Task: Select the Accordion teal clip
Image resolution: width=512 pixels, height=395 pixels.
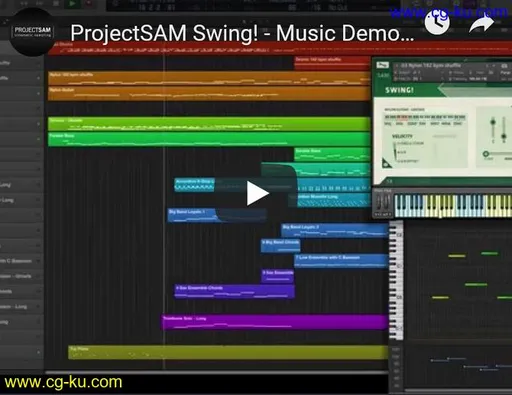Action: pyautogui.click(x=194, y=185)
